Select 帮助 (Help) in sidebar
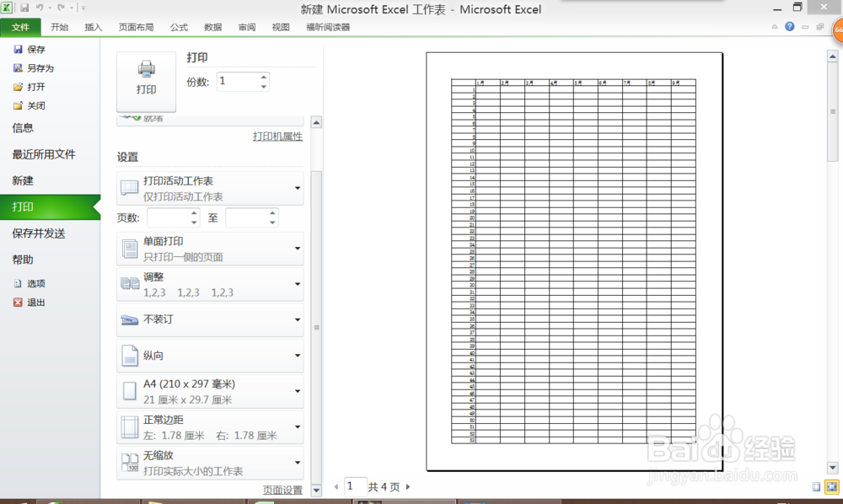Viewport: 843px width, 504px height. click(x=23, y=260)
